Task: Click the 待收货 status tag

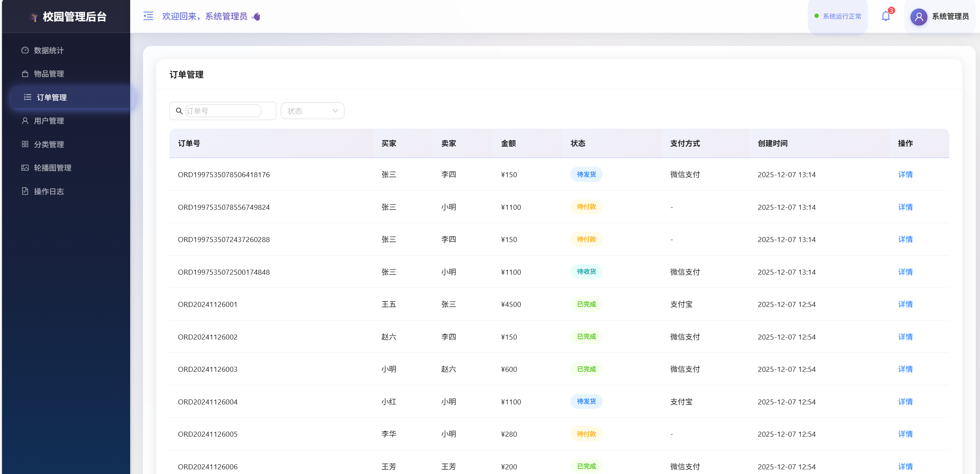Action: pos(586,272)
